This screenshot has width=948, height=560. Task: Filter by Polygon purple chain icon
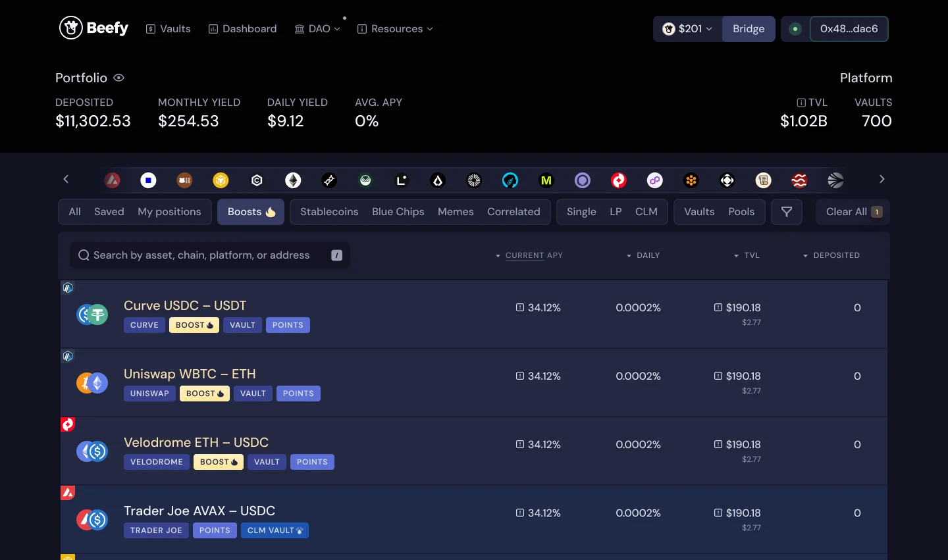(655, 180)
